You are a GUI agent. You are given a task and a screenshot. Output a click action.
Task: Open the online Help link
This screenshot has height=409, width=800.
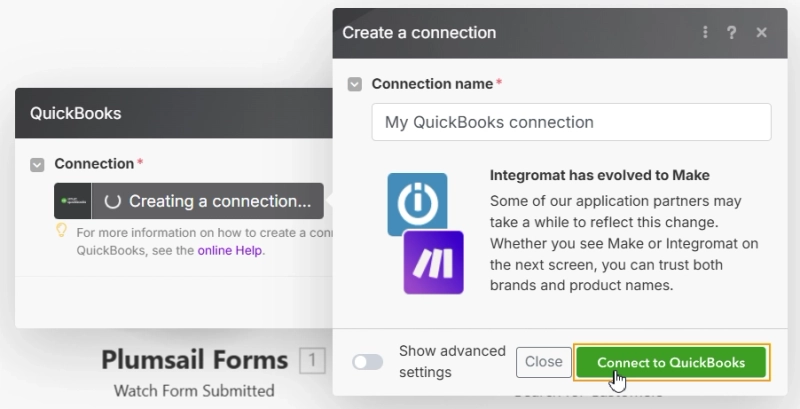coord(230,251)
